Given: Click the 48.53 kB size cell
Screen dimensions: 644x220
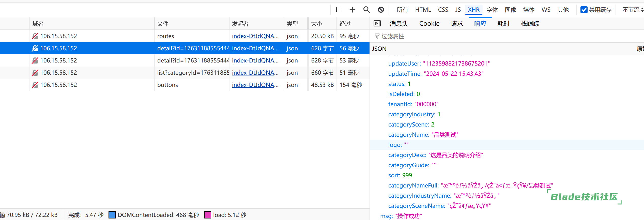Looking at the screenshot, I should tap(322, 85).
